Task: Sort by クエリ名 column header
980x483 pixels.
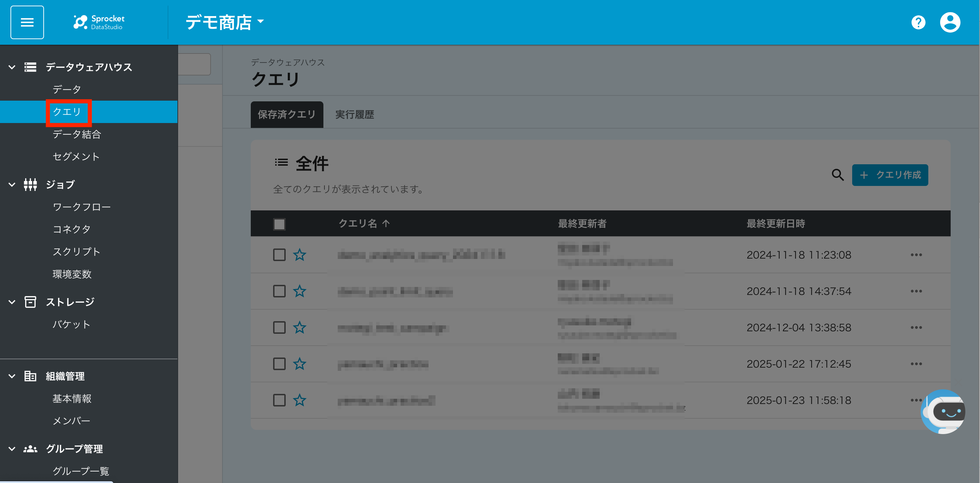Action: (358, 223)
